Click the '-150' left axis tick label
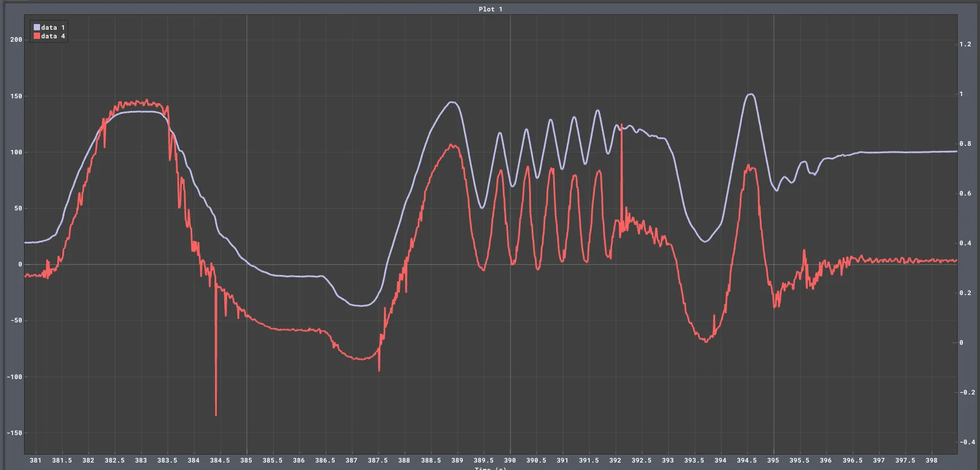 (x=14, y=433)
